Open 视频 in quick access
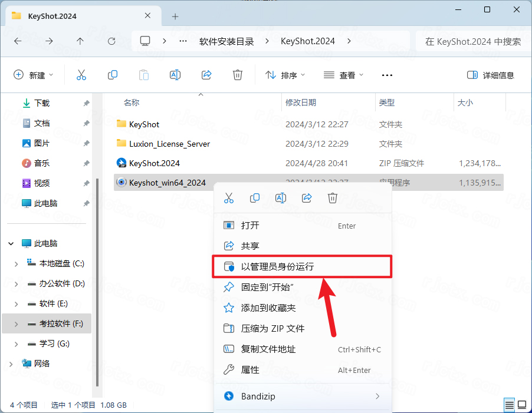Viewport: 532px width, 413px height. point(42,183)
